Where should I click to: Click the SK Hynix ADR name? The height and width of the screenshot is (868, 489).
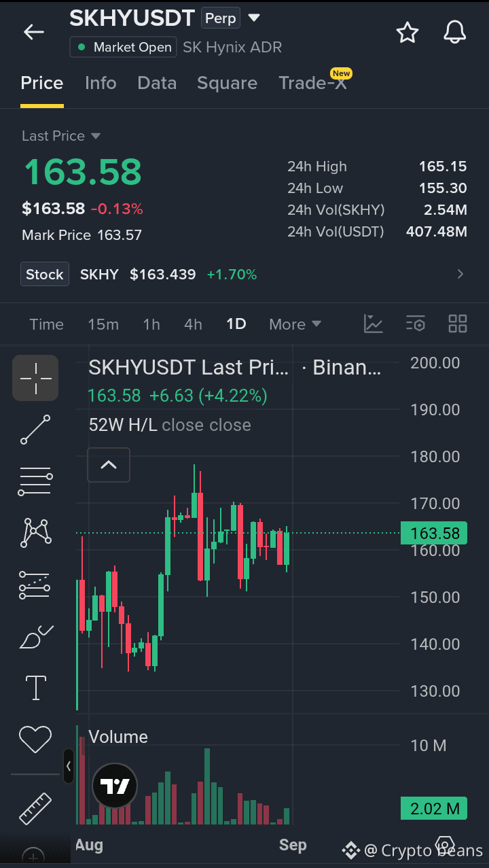[232, 48]
